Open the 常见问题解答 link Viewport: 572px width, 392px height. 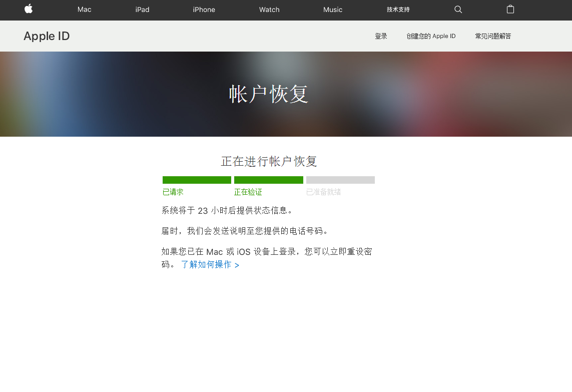(x=493, y=36)
